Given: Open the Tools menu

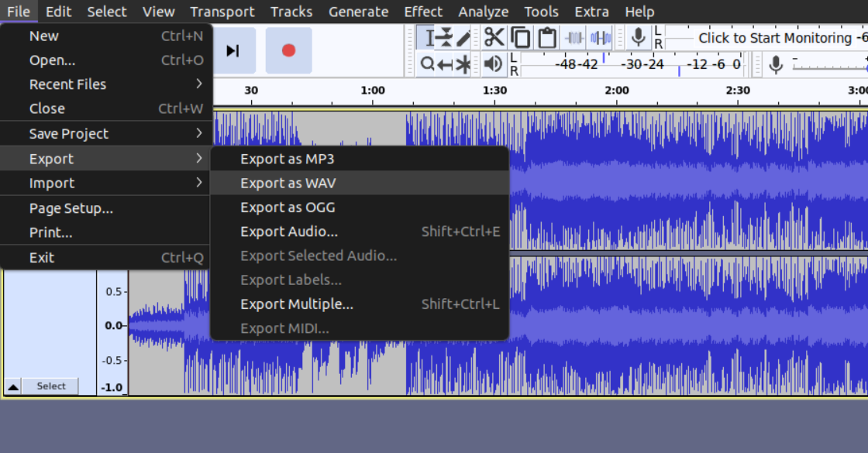Looking at the screenshot, I should (x=542, y=12).
